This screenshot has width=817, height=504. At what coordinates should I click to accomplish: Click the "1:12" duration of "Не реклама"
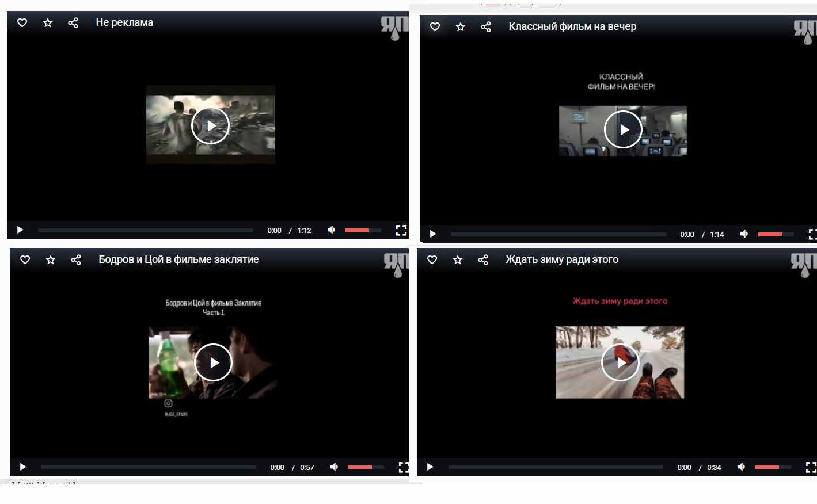pyautogui.click(x=304, y=230)
